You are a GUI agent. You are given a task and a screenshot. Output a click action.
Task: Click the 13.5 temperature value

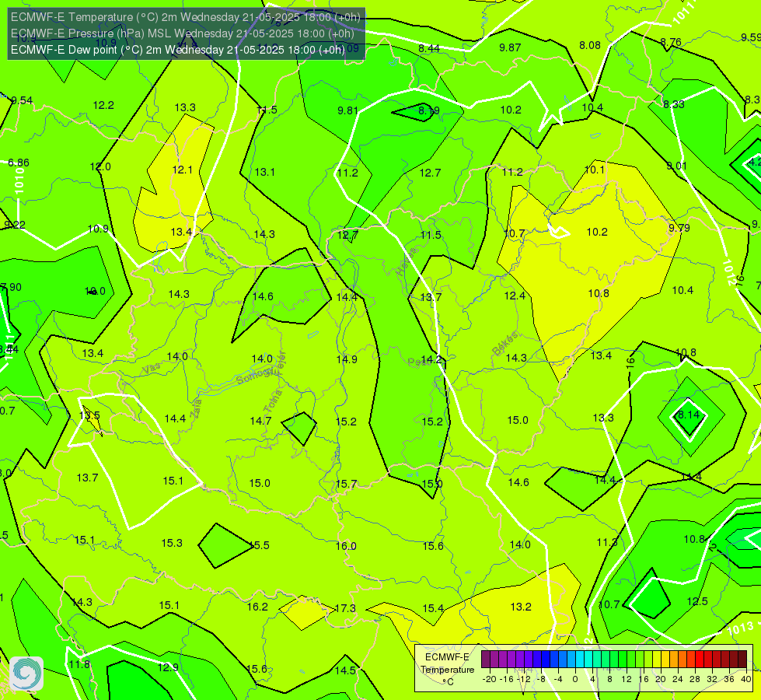[89, 416]
